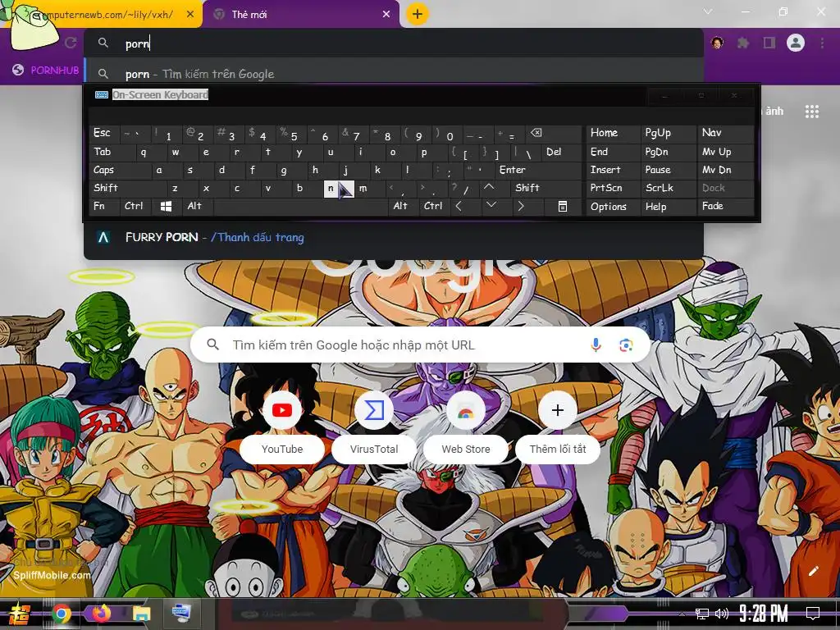The height and width of the screenshot is (630, 840).
Task: Click the network tray icon
Action: pos(702,614)
